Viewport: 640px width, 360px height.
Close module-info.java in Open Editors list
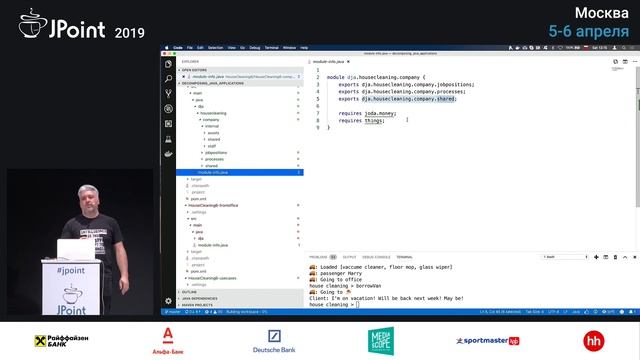click(184, 77)
